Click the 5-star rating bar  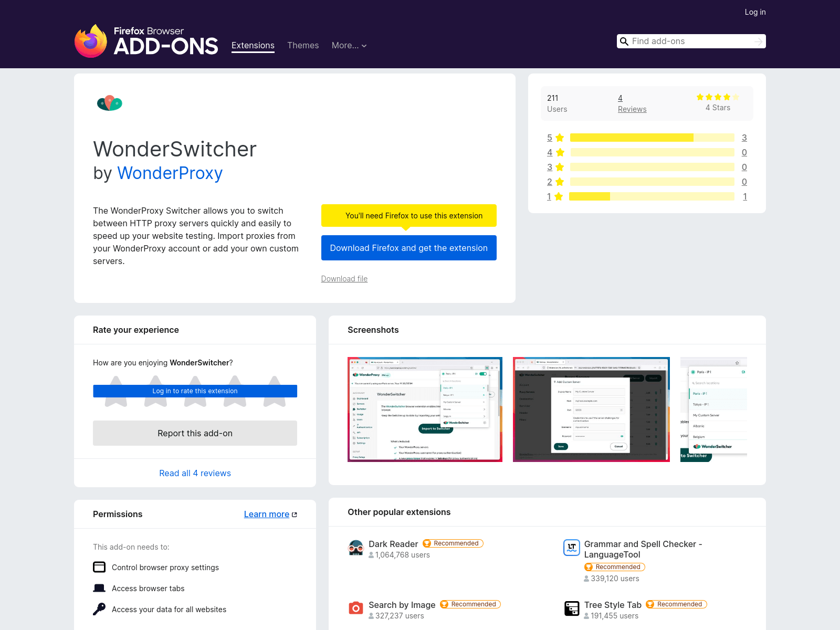click(x=652, y=138)
